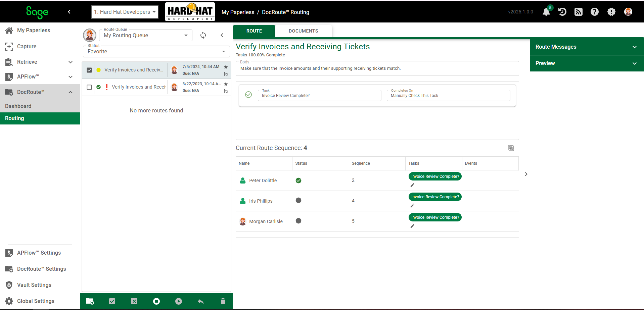Open the history clock icon

click(x=562, y=12)
